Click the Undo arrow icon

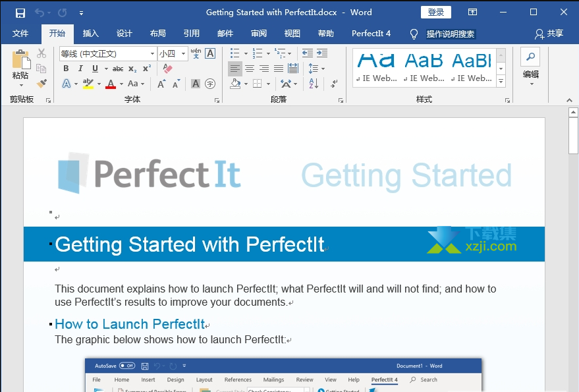[x=40, y=13]
